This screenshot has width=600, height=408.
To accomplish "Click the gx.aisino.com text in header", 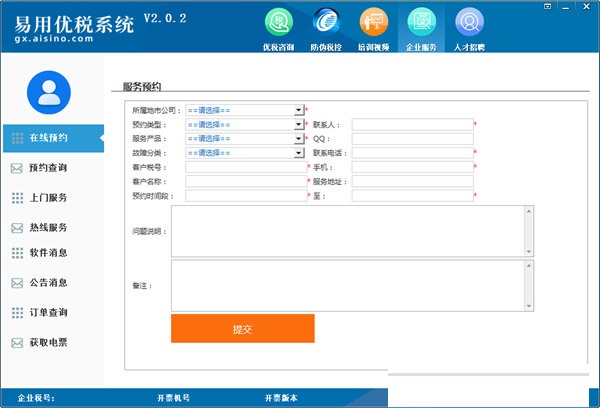I will pyautogui.click(x=54, y=39).
